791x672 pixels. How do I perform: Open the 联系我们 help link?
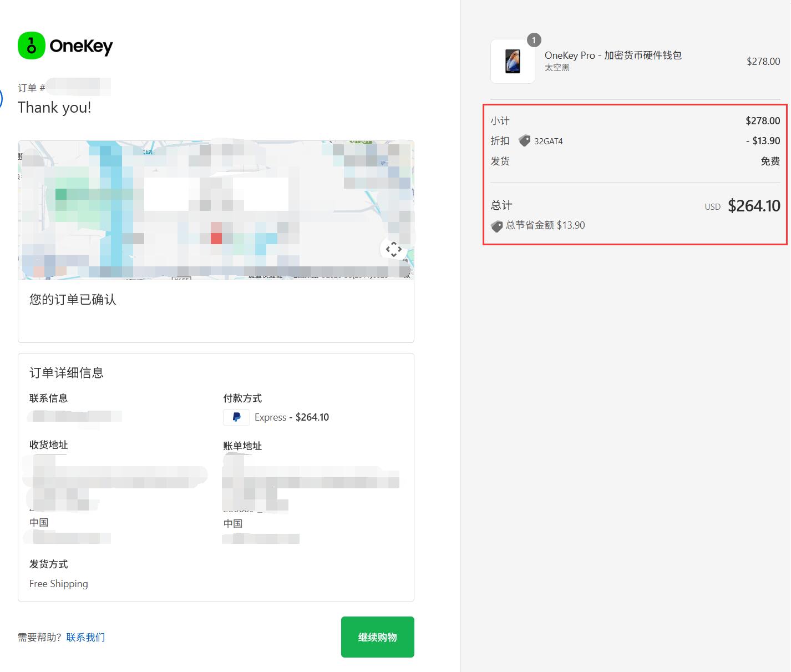tap(85, 637)
